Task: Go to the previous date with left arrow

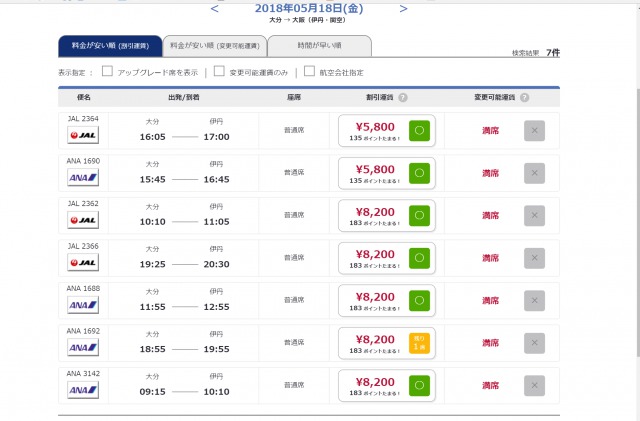Action: [x=215, y=9]
